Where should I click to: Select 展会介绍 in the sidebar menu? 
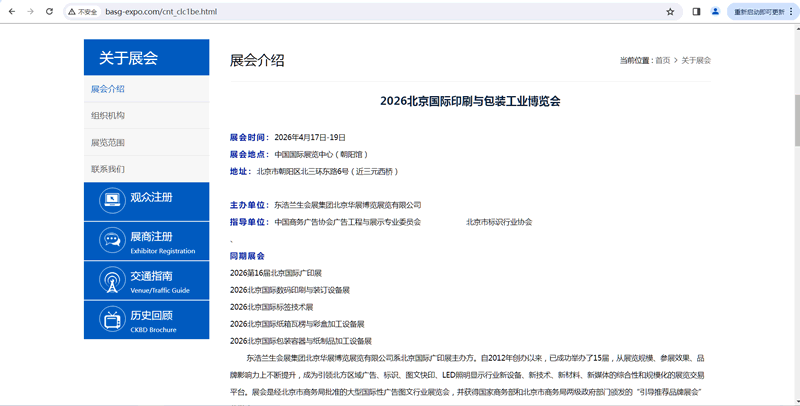click(108, 89)
